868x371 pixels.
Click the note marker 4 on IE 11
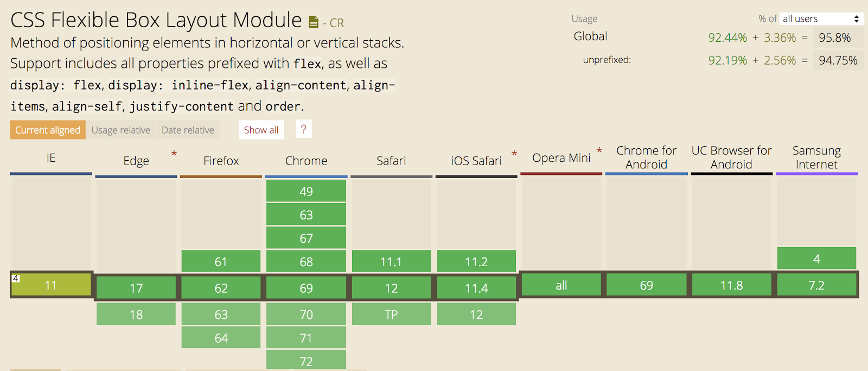coord(16,278)
